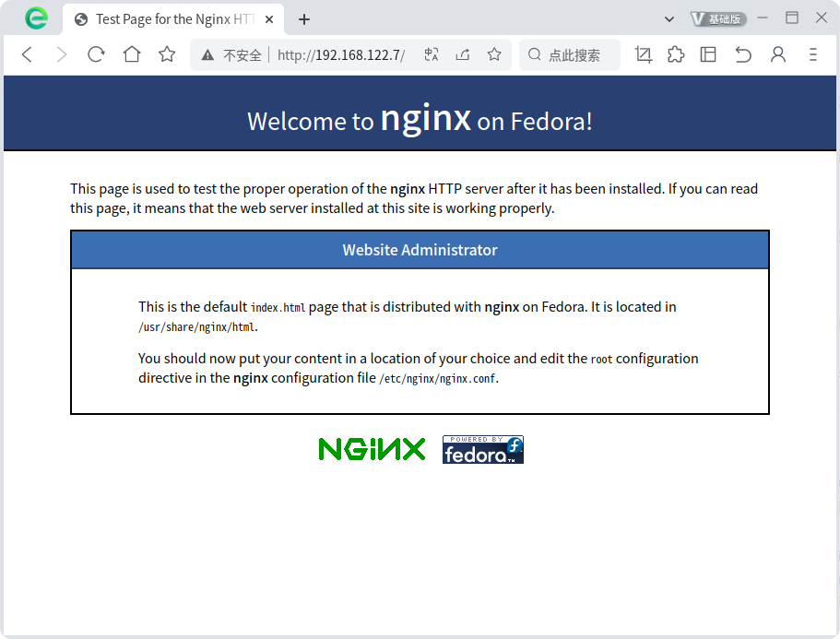Open favorites star left of address bar

(x=167, y=55)
